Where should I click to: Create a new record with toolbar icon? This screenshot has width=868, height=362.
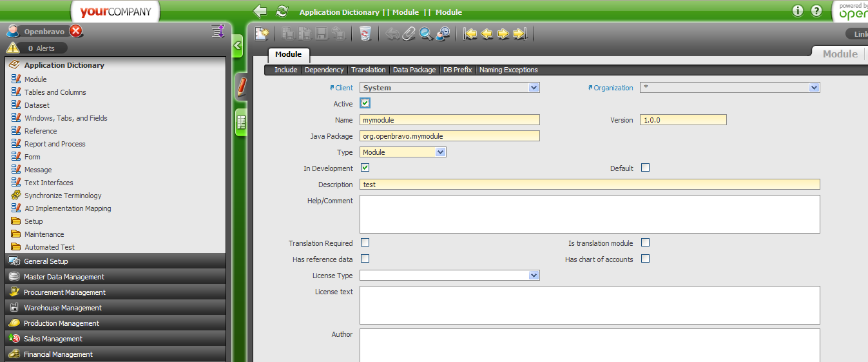(261, 34)
